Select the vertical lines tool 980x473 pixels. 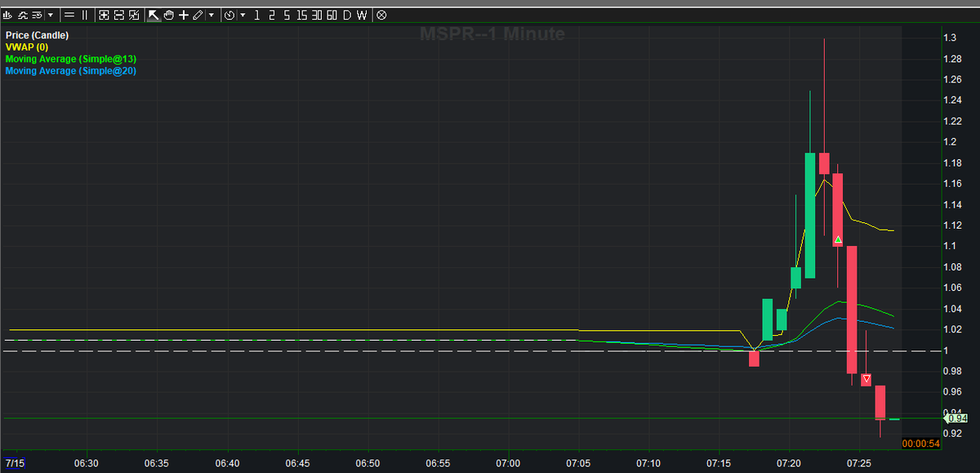coord(84,15)
